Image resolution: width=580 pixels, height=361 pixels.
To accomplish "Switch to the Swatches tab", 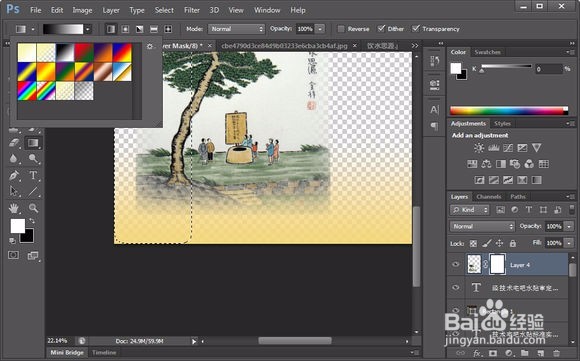I will (x=488, y=52).
